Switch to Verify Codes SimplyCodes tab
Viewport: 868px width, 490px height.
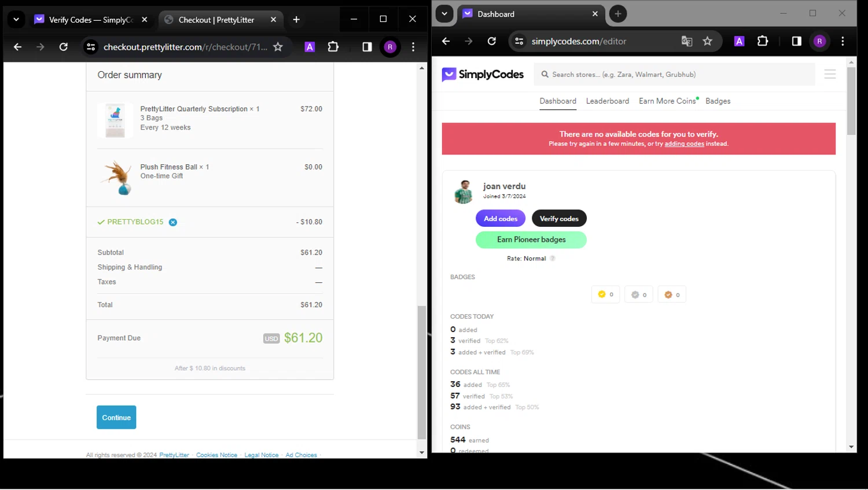coord(91,20)
